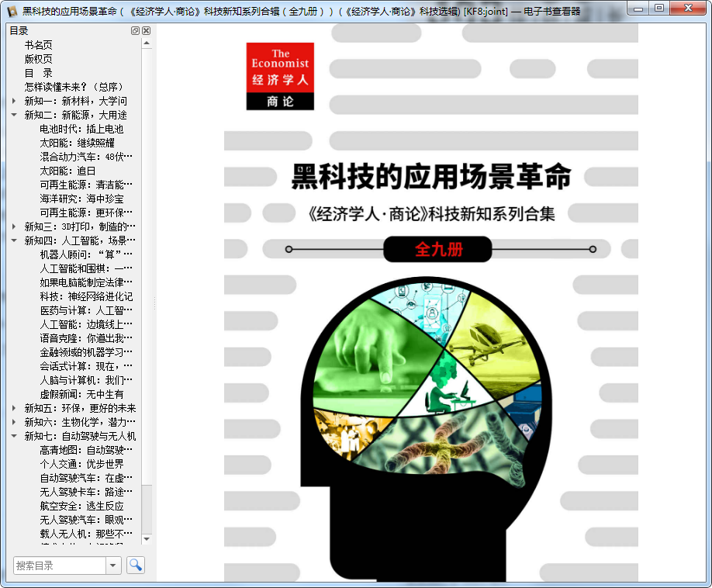The height and width of the screenshot is (588, 712).
Task: Open 机器人顾问 chapter
Action: pos(86,254)
